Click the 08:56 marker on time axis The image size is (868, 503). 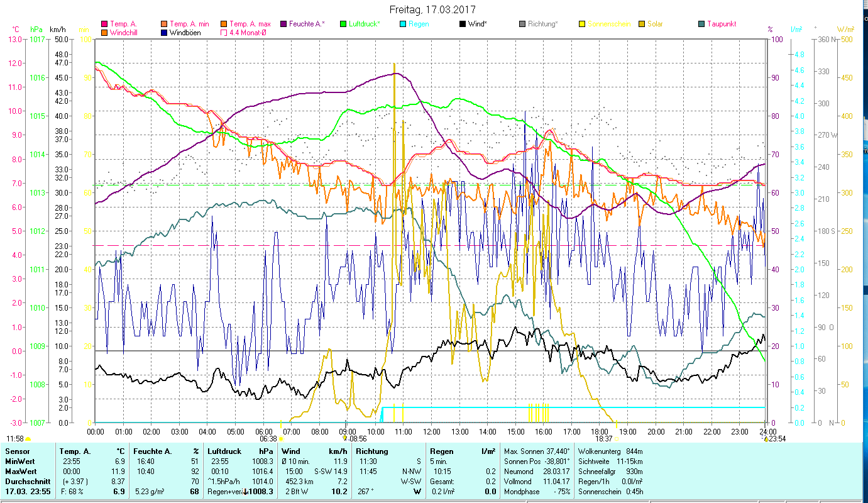[344, 438]
